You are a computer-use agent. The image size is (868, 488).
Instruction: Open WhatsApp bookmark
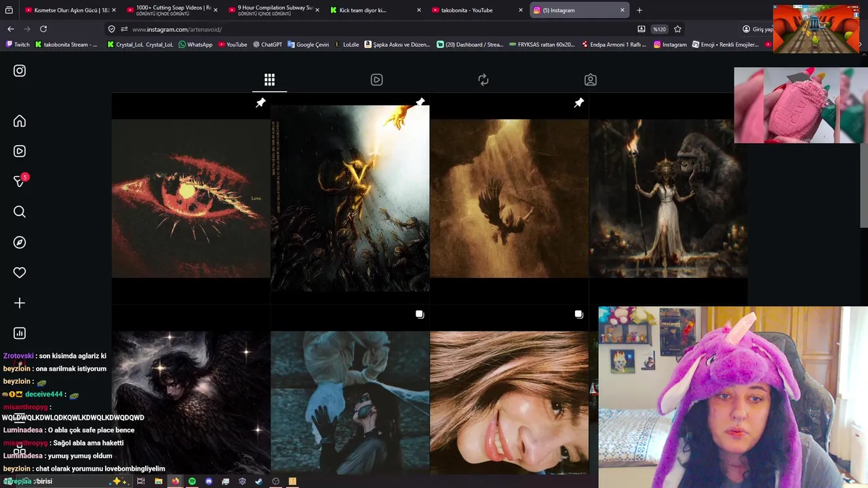pyautogui.click(x=195, y=45)
